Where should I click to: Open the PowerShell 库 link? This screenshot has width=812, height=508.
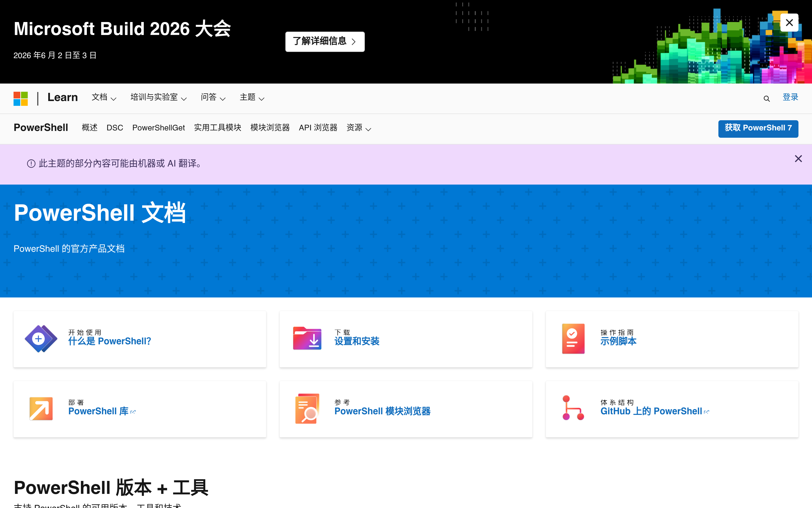click(x=102, y=411)
